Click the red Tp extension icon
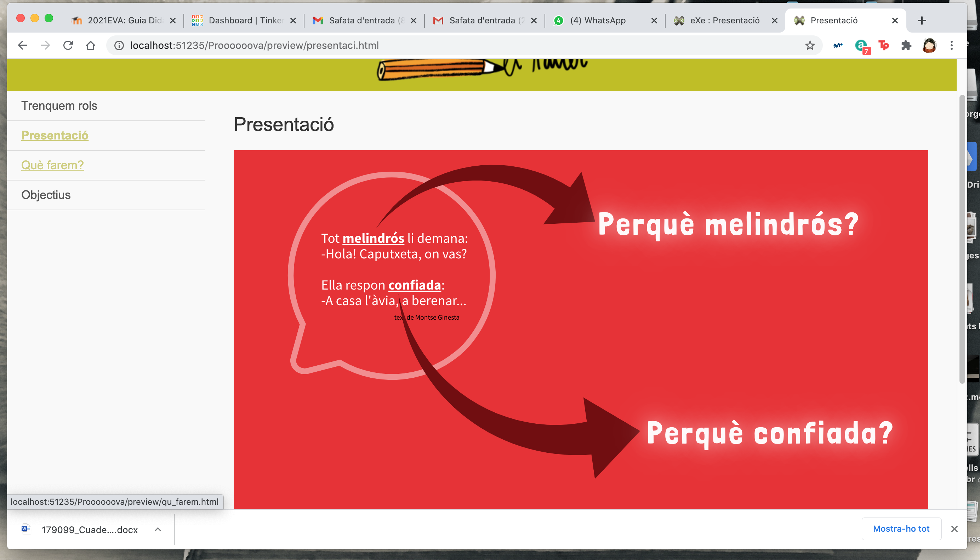The width and height of the screenshot is (980, 560). pos(883,45)
